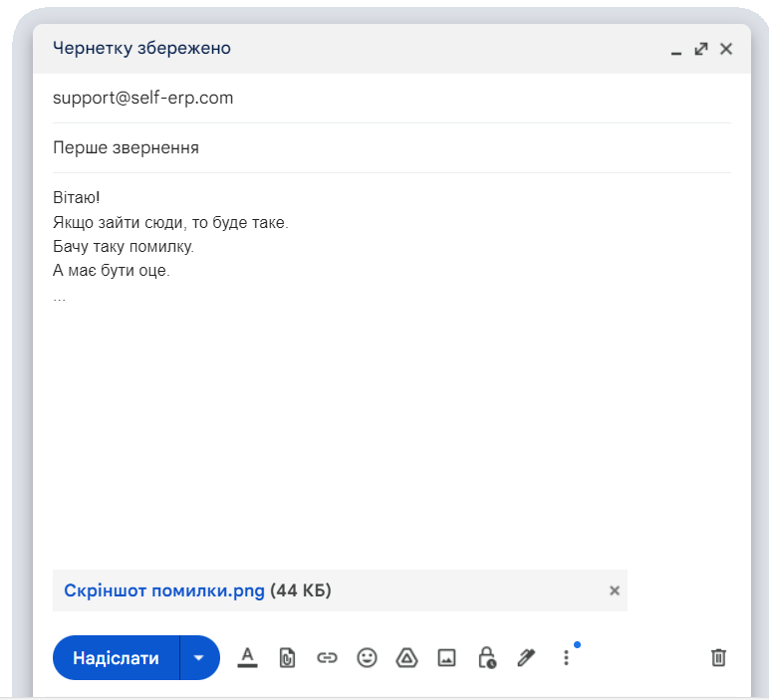The height and width of the screenshot is (700, 779).
Task: Toggle the text formatting options icon
Action: tap(247, 657)
